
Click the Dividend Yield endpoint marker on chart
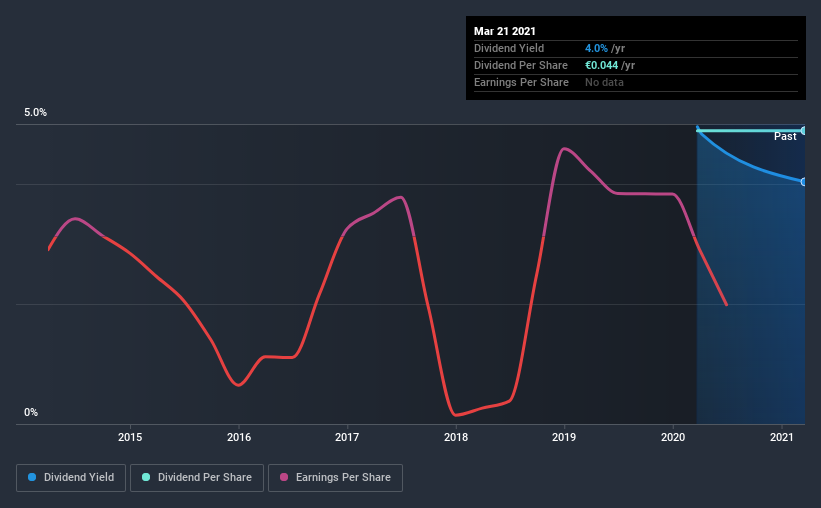[x=803, y=182]
